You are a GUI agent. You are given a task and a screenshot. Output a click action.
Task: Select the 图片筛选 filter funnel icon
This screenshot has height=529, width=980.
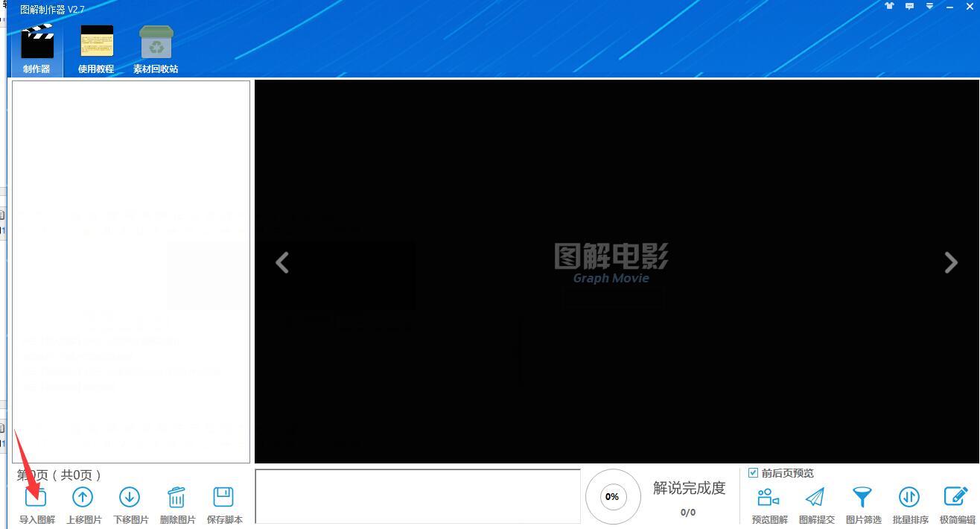click(862, 497)
